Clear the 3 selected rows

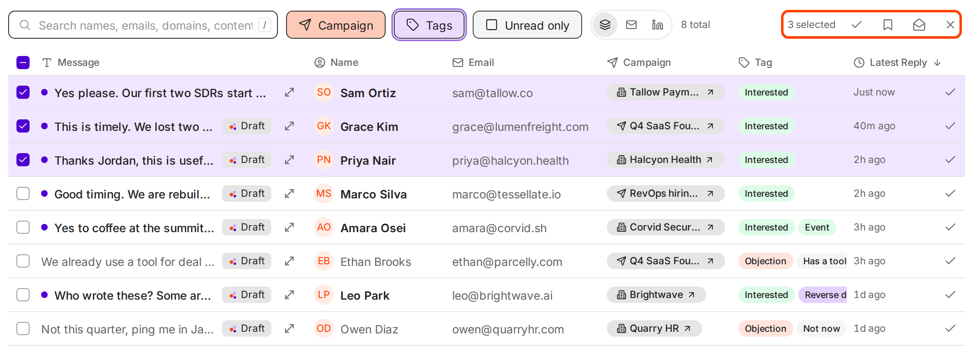tap(950, 25)
